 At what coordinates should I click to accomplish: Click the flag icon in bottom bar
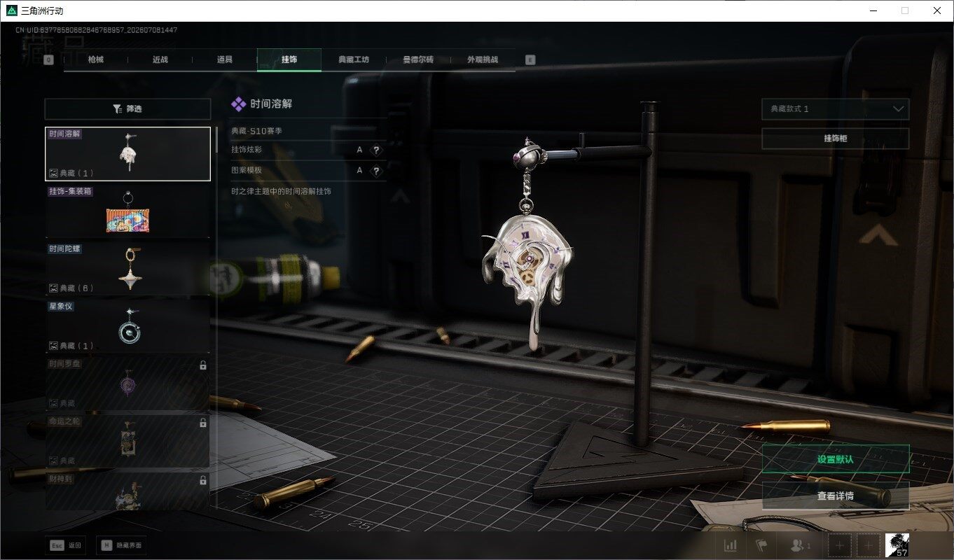coord(761,545)
